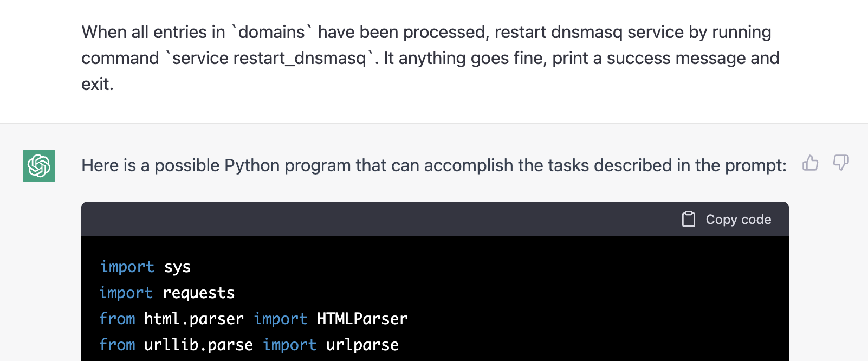Click the first 'from' keyword in code
The image size is (868, 361).
[x=117, y=319]
